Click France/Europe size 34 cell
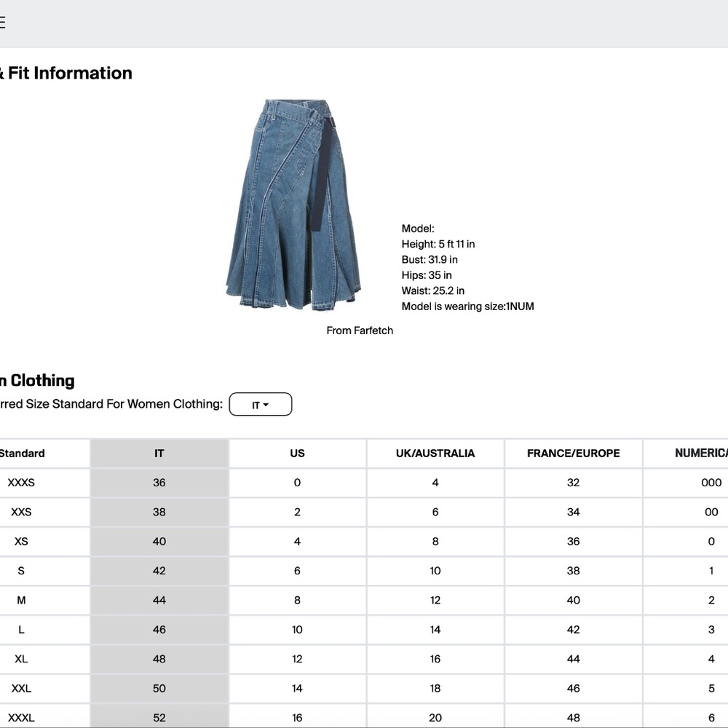The image size is (728, 728). 574,512
